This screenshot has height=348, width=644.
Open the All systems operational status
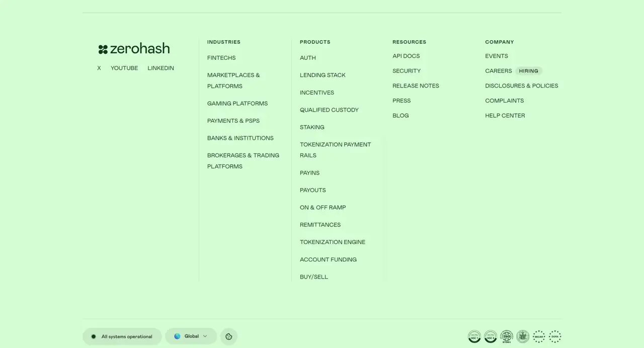tap(122, 336)
